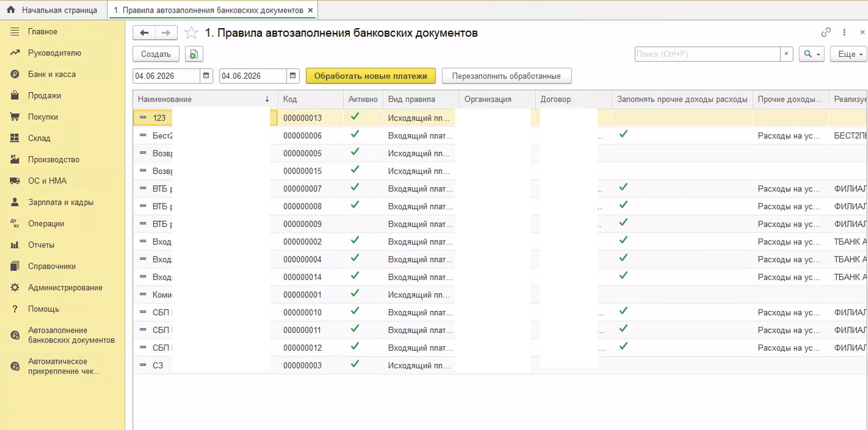Copy link to this page icon
The height and width of the screenshot is (430, 868).
pos(826,32)
